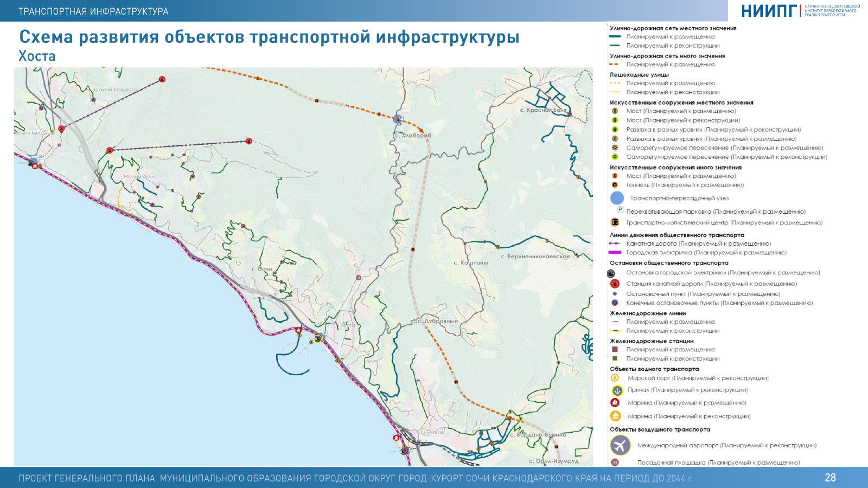The width and height of the screenshot is (868, 488).
Task: Click the Посадочная площадка legend icon
Action: (x=615, y=463)
